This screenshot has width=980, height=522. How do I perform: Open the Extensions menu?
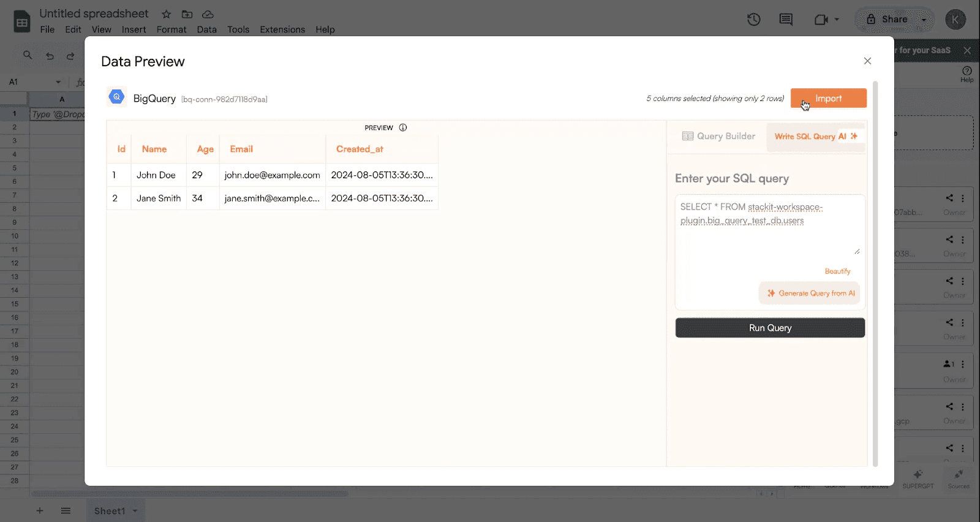click(x=282, y=29)
